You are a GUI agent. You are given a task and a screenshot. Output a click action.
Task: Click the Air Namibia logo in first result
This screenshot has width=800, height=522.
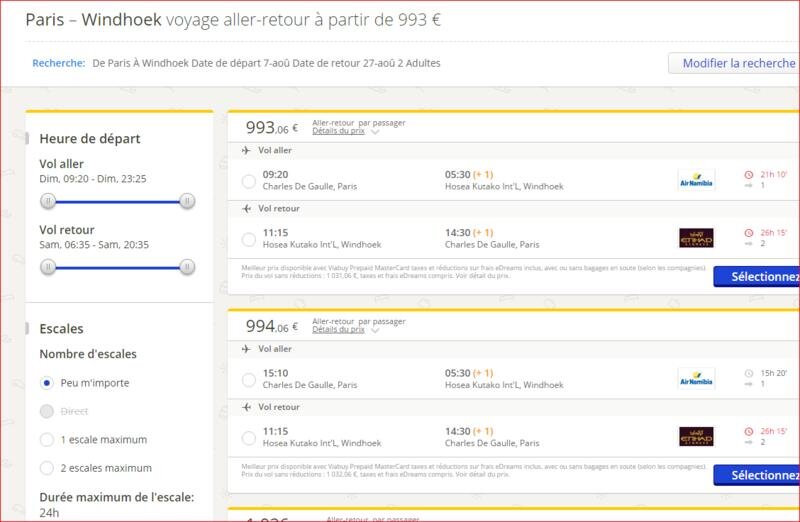pos(696,180)
